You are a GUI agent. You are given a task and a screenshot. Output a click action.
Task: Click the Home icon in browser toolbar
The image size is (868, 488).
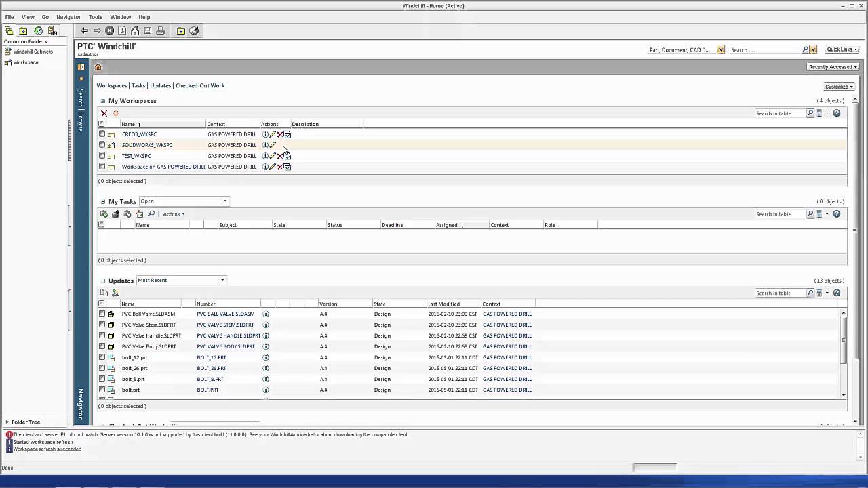pyautogui.click(x=135, y=30)
